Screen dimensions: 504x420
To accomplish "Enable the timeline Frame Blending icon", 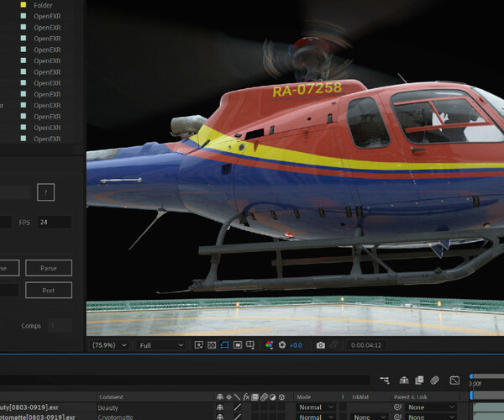I will pyautogui.click(x=419, y=381).
